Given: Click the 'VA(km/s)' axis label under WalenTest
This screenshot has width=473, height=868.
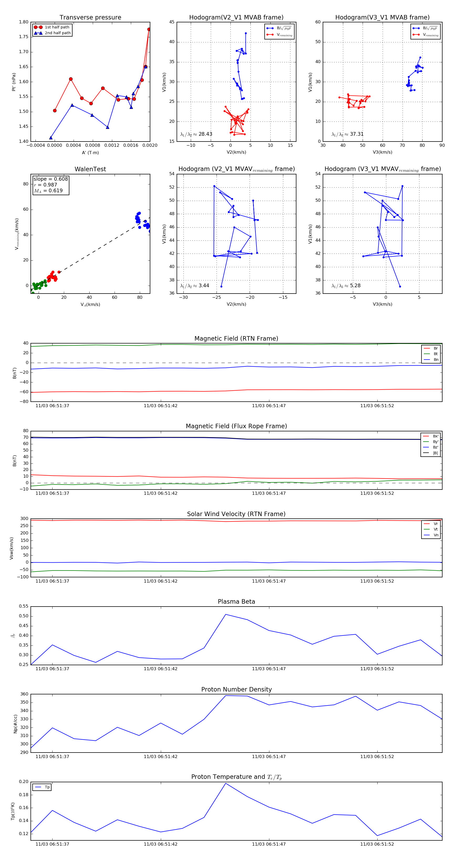Looking at the screenshot, I should pos(90,305).
